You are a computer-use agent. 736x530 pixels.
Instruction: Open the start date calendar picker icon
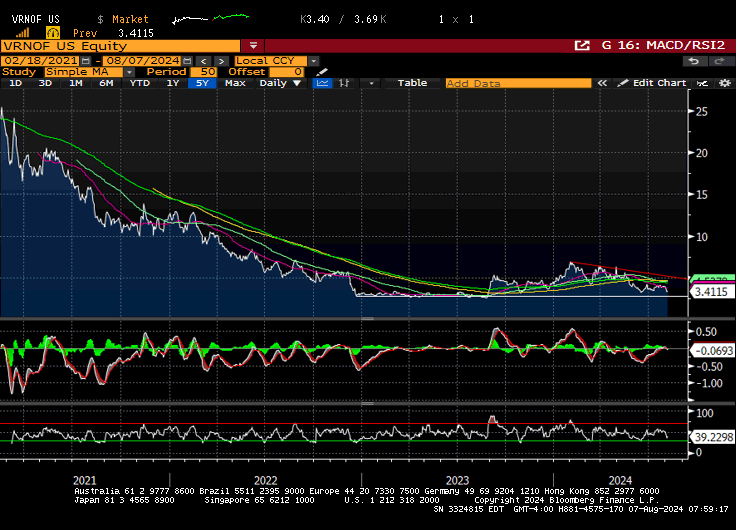click(x=85, y=61)
